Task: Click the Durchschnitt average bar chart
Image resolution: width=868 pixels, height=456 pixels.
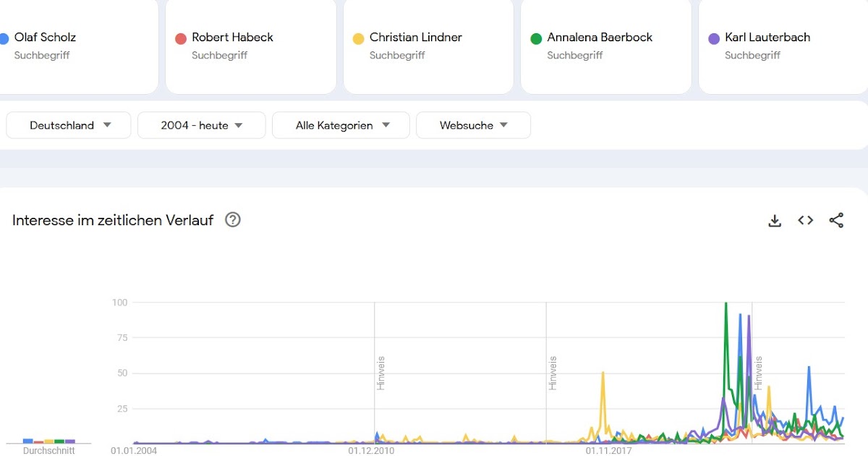Action: [x=48, y=439]
